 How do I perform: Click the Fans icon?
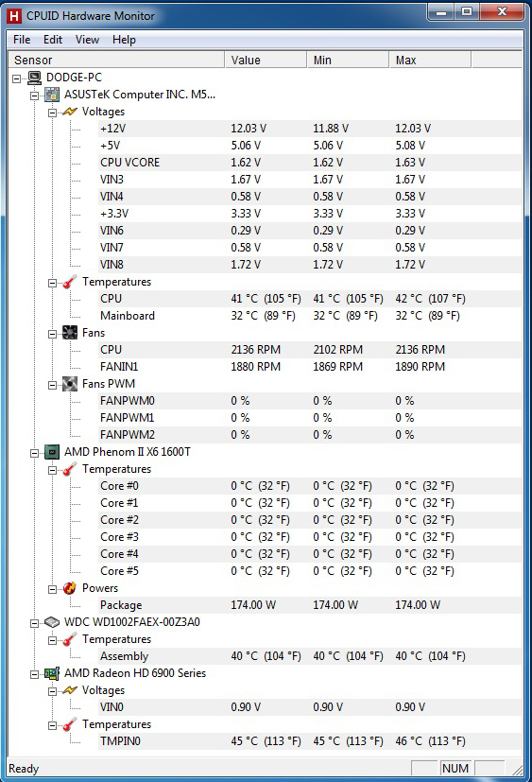coord(70,333)
